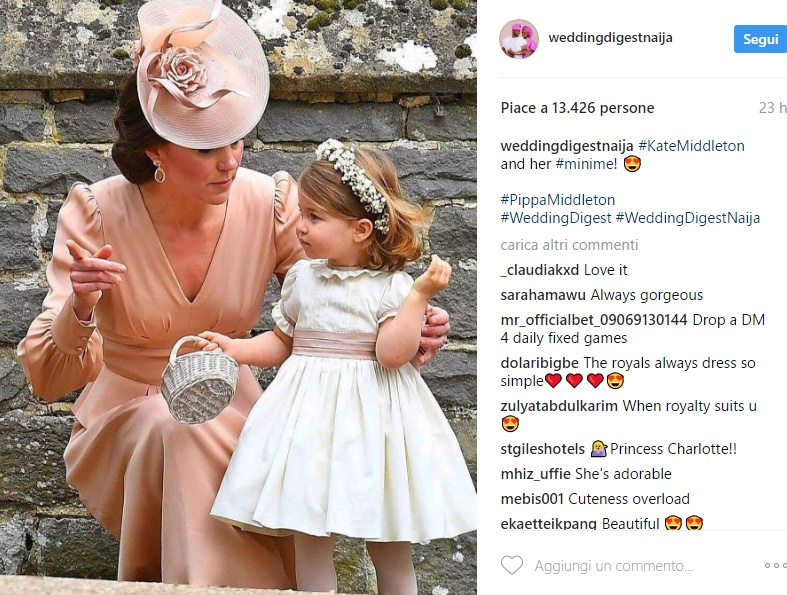Open the #WeddingDigestNaija hashtag

(x=688, y=218)
